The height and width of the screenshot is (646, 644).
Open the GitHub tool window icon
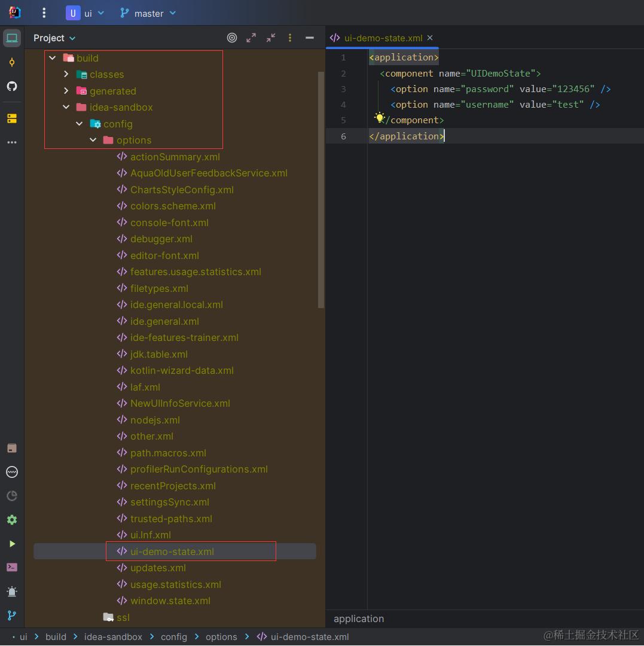click(12, 86)
